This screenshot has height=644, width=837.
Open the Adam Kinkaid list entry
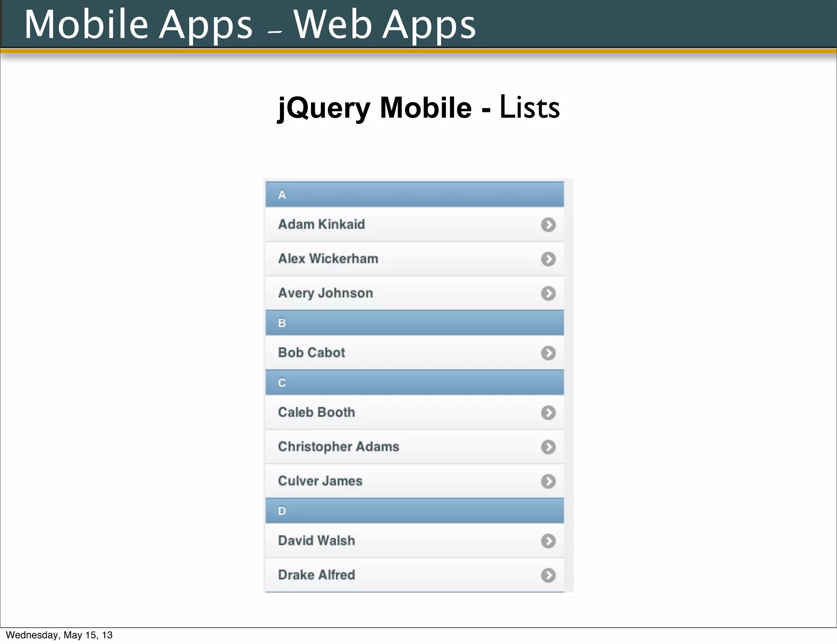pos(322,224)
